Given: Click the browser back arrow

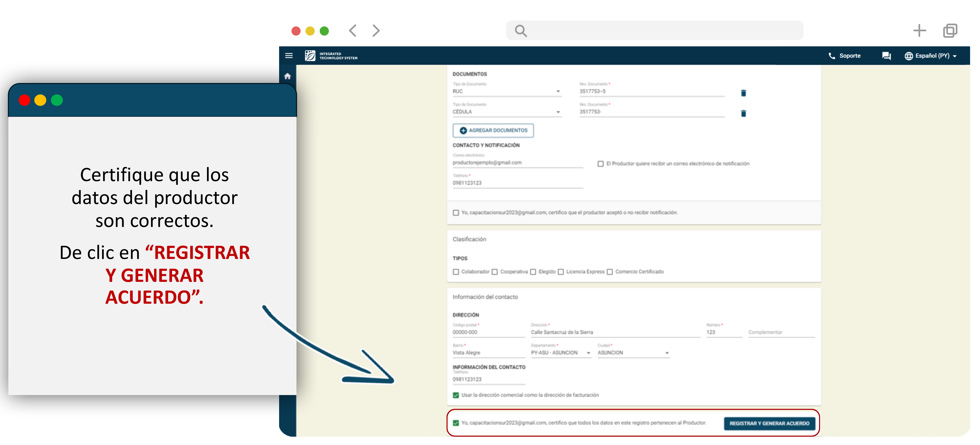Looking at the screenshot, I should [x=353, y=30].
